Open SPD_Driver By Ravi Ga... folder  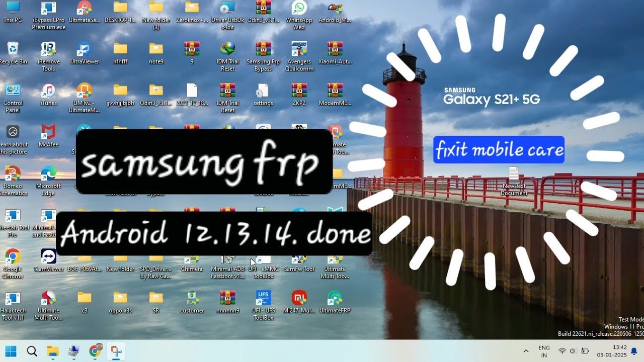156,266
